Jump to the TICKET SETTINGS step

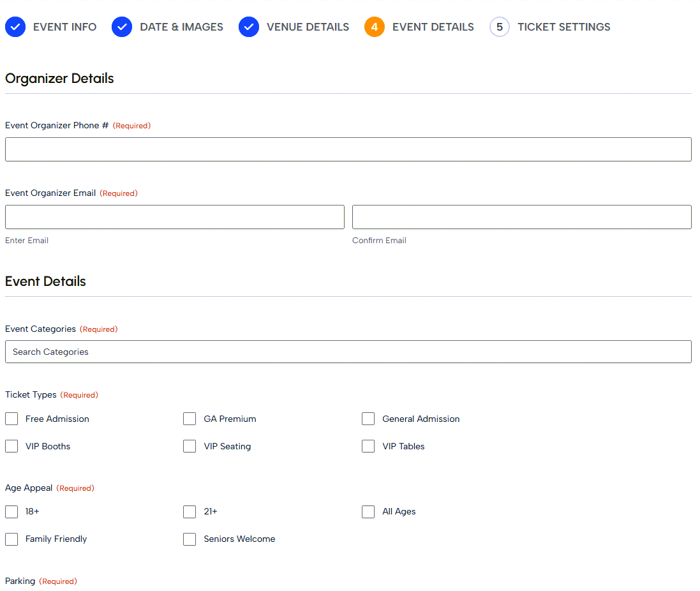tap(564, 27)
